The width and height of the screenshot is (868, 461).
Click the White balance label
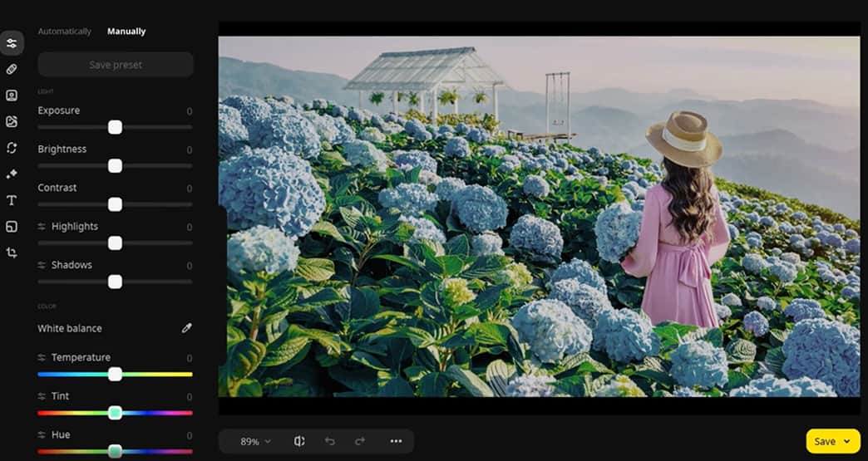pyautogui.click(x=70, y=328)
